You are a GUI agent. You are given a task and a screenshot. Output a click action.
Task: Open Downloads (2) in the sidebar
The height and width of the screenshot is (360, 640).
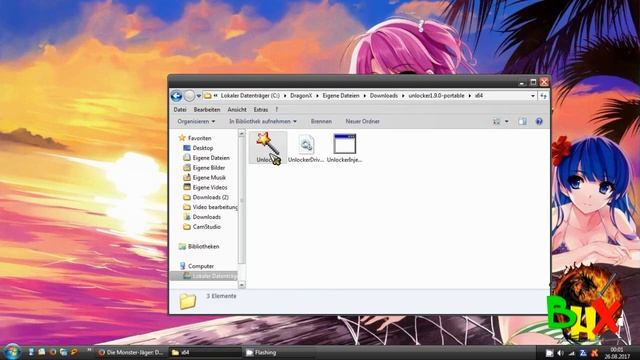[206, 197]
